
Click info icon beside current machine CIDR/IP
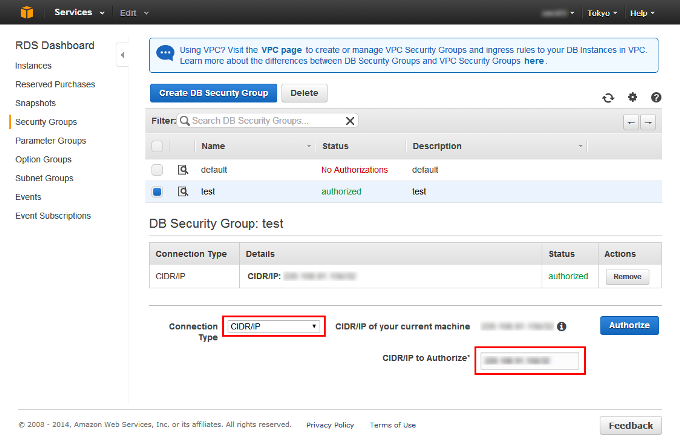coord(562,326)
